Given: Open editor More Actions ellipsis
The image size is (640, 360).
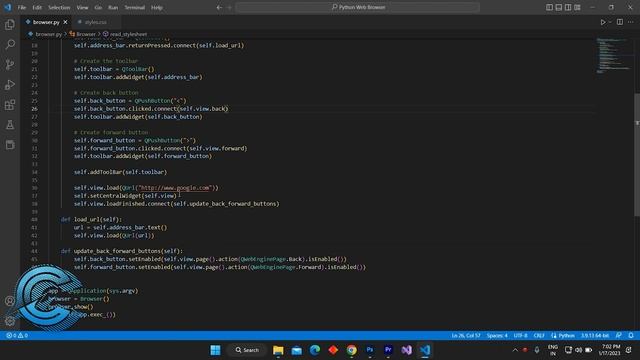Looking at the screenshot, I should pos(631,22).
